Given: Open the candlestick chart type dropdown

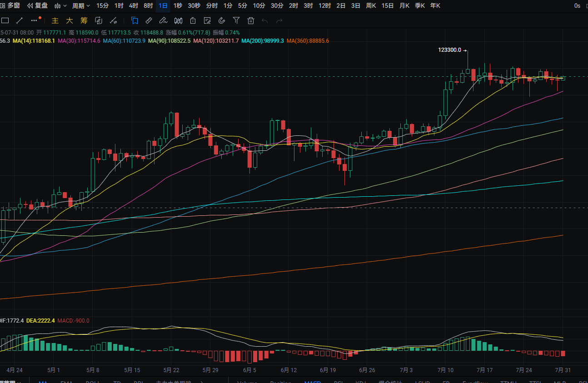Looking at the screenshot, I should pos(60,6).
